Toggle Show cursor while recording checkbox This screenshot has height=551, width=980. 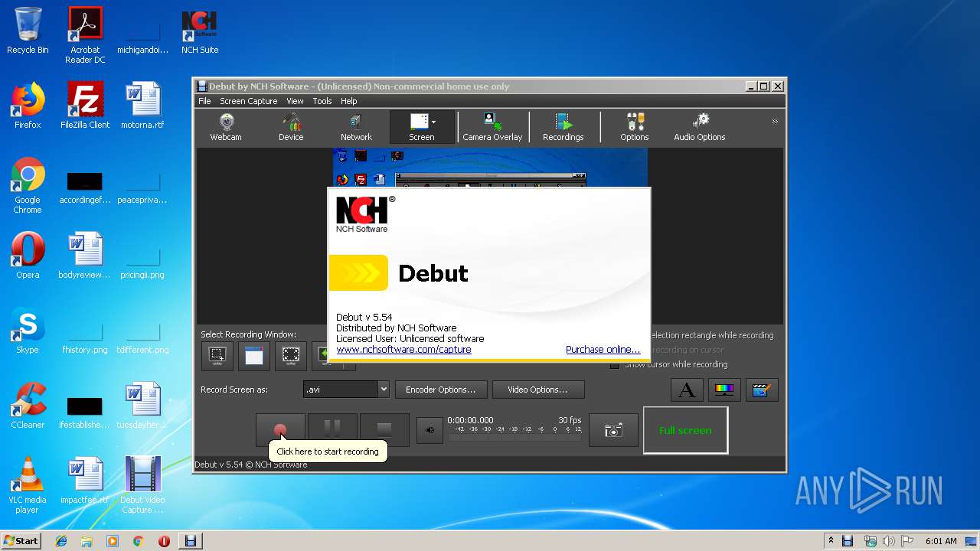[x=615, y=364]
